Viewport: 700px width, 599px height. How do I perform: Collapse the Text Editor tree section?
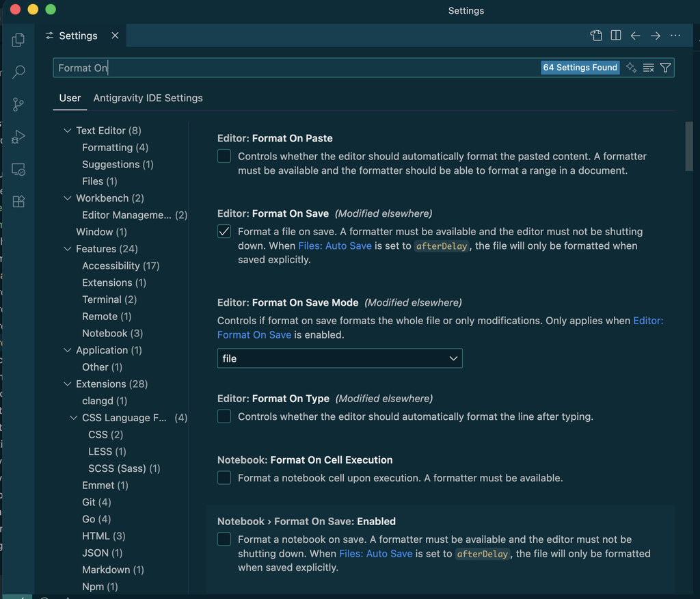pyautogui.click(x=68, y=131)
